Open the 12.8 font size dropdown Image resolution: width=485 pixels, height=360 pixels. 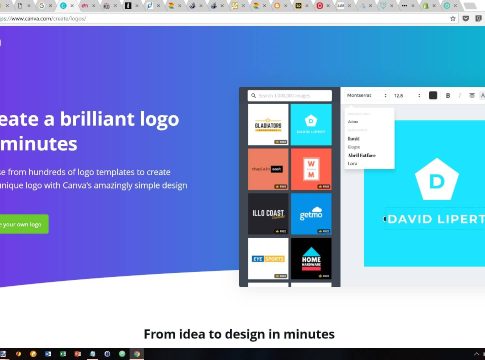[407, 96]
